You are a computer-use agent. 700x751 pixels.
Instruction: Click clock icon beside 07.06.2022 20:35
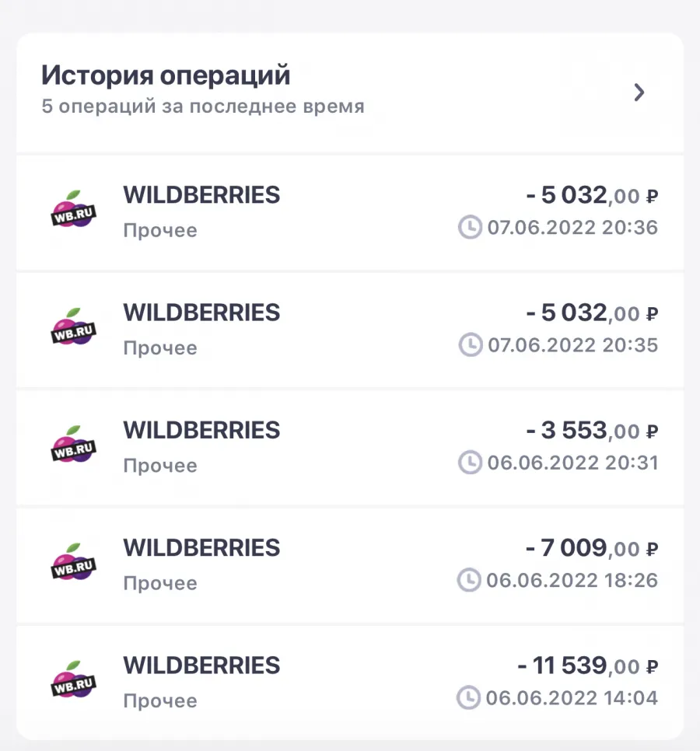[x=471, y=345]
